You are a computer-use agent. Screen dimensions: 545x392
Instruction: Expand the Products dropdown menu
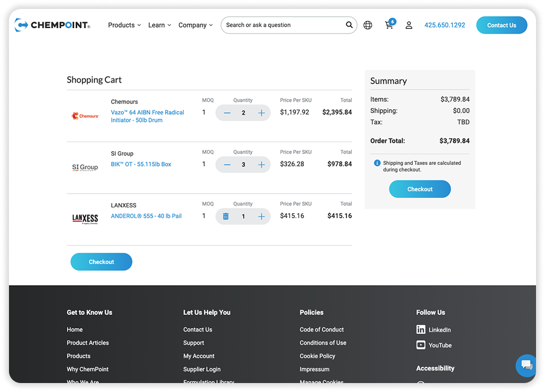tap(124, 25)
